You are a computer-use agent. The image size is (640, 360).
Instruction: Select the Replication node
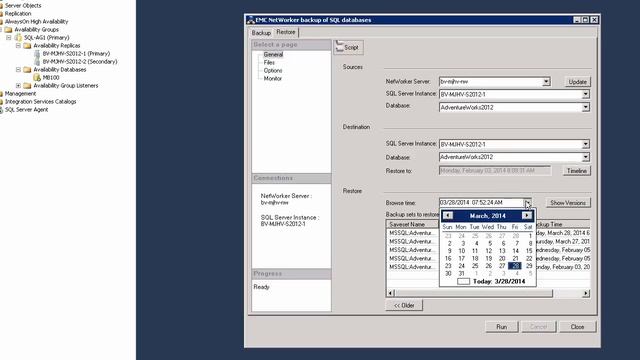click(x=18, y=13)
